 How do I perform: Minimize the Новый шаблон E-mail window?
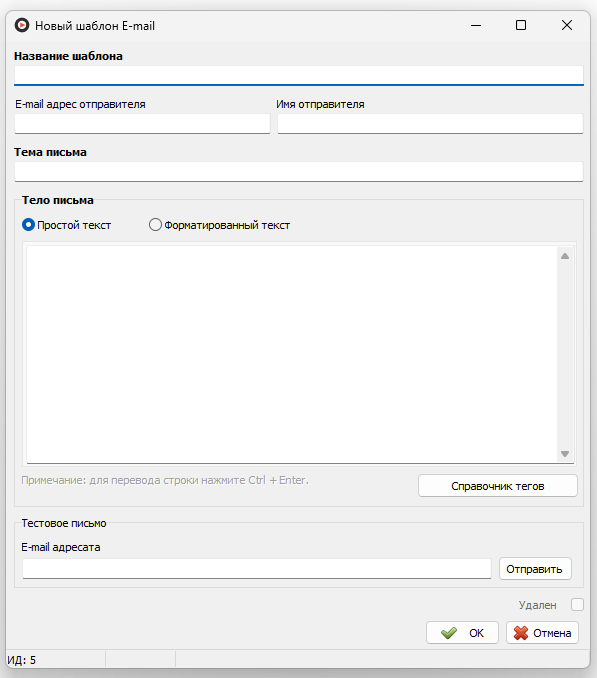coord(476,25)
